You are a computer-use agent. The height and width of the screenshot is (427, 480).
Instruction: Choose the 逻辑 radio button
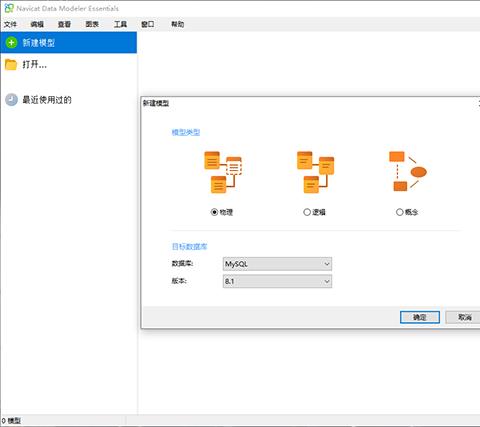click(307, 212)
